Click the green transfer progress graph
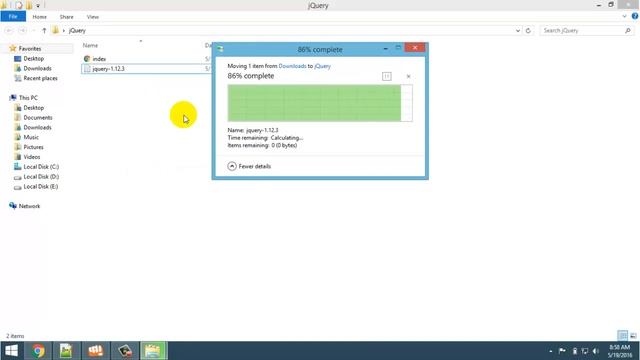The width and height of the screenshot is (640, 360). coord(320,103)
